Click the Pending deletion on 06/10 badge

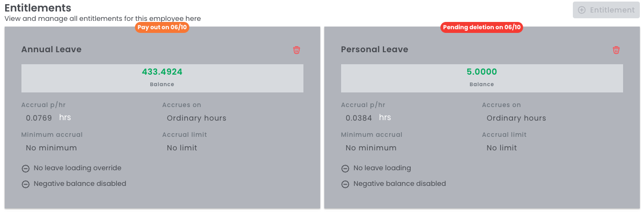[x=481, y=27]
